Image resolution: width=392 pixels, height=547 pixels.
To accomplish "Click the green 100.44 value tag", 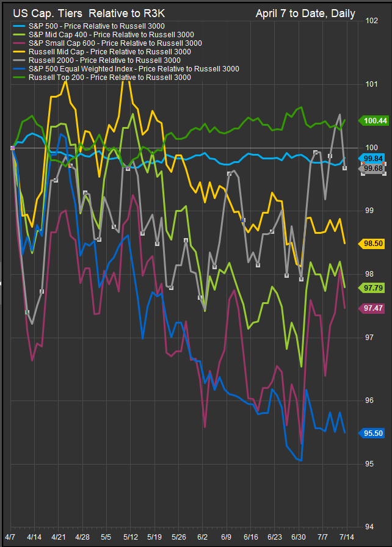I will pos(374,121).
